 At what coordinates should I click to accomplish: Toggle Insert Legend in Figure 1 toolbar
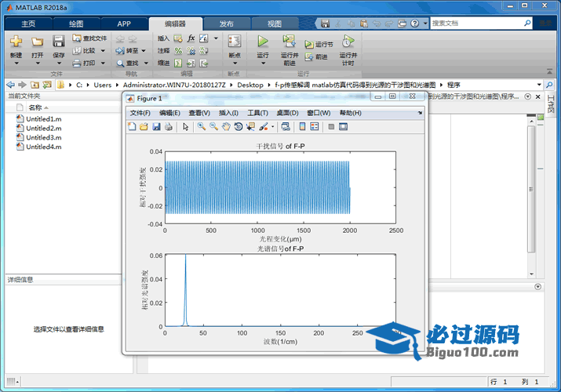pos(315,126)
